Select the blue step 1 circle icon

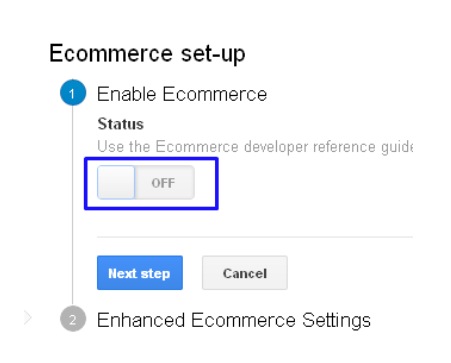(x=73, y=93)
